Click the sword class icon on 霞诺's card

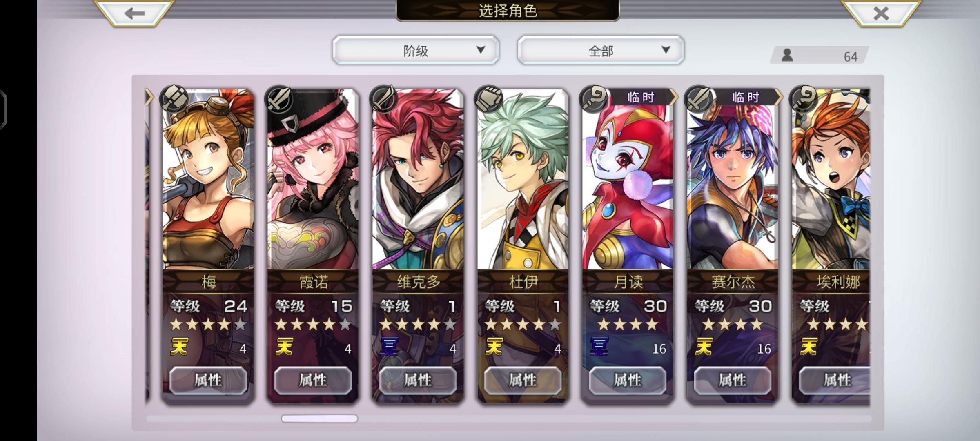(279, 99)
